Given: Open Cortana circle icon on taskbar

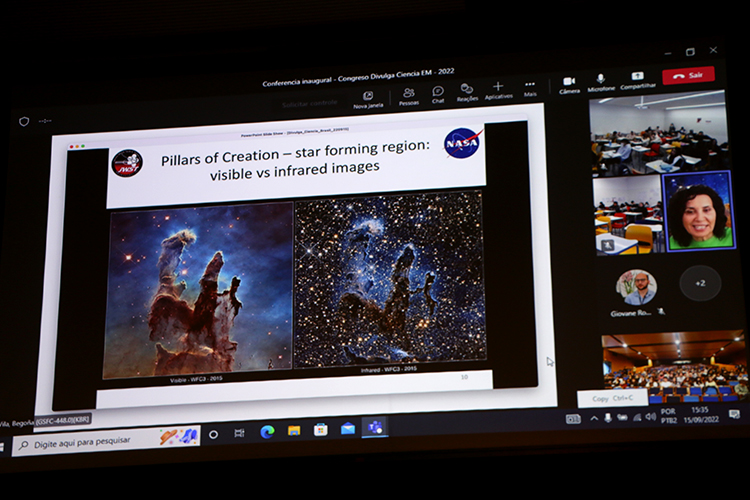Looking at the screenshot, I should click(x=213, y=434).
